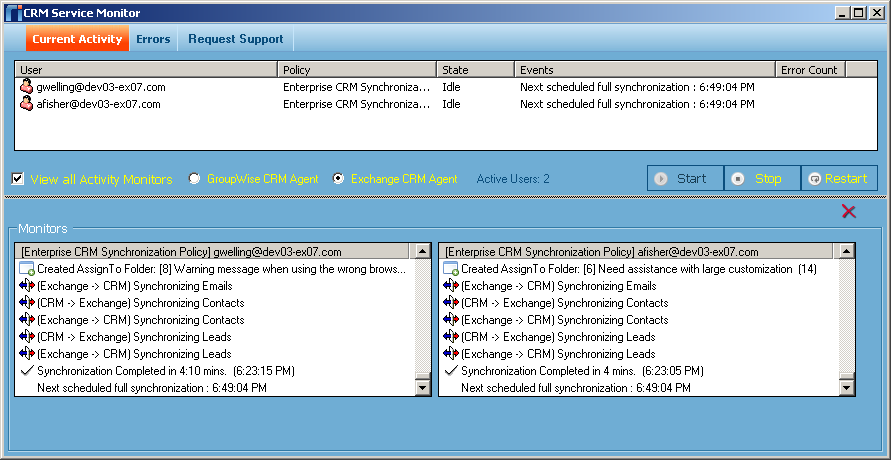The height and width of the screenshot is (460, 891).
Task: Click gwelling's Exchange -> CRM Synchronizing Contacts sync icon
Action: point(27,320)
